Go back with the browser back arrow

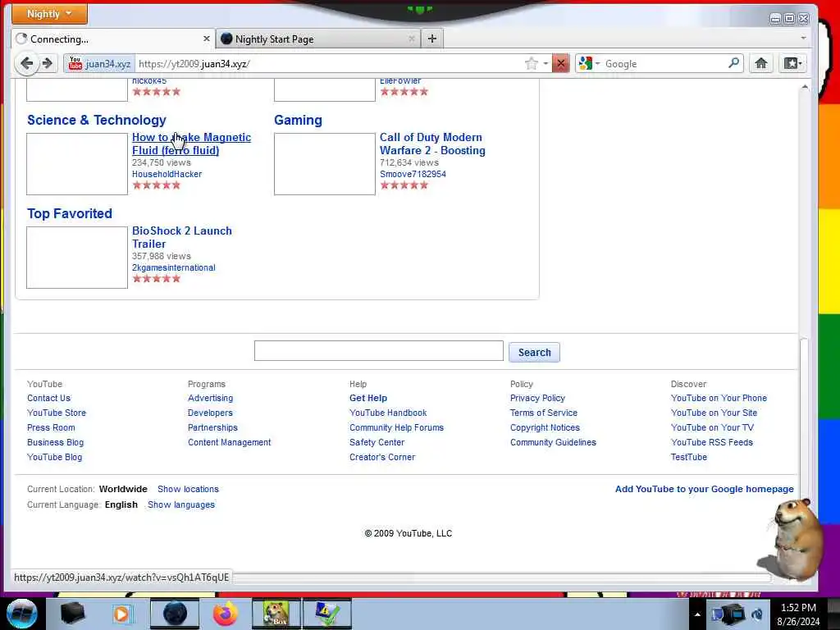(26, 64)
